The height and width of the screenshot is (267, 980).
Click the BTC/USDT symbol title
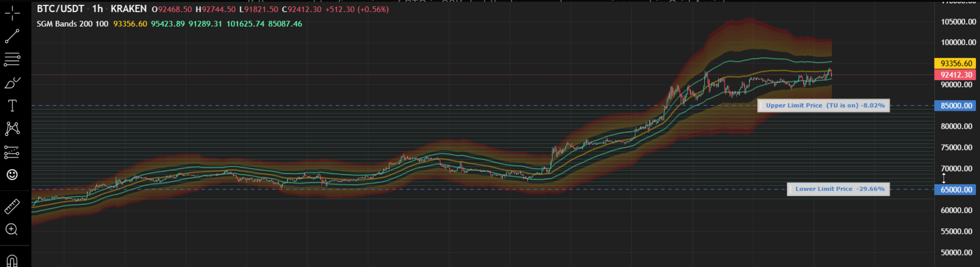coord(61,9)
